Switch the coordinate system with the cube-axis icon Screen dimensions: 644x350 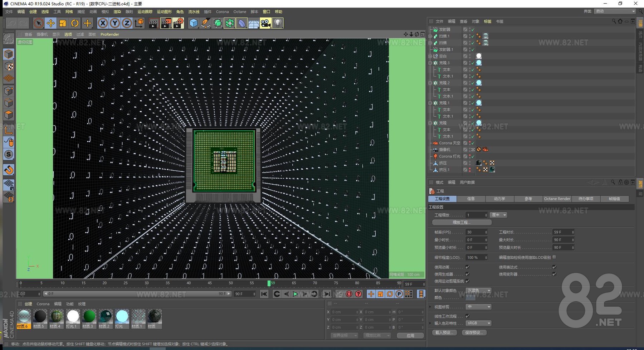[139, 23]
